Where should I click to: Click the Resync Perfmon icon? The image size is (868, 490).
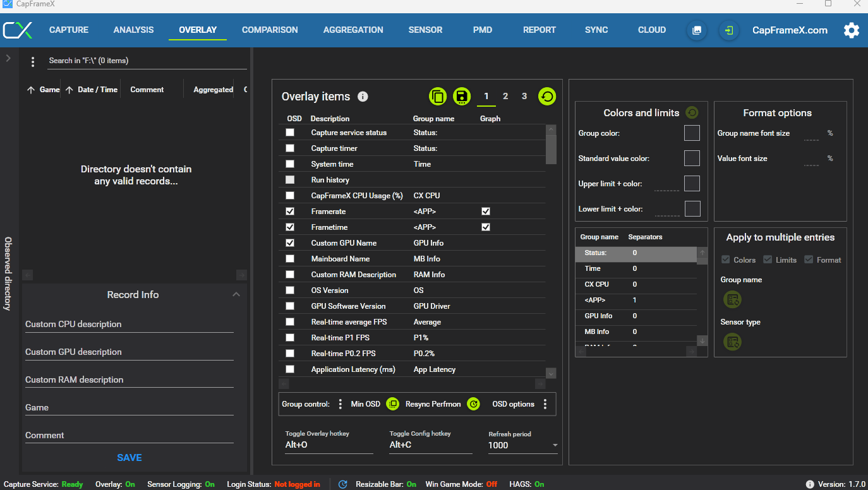point(473,404)
